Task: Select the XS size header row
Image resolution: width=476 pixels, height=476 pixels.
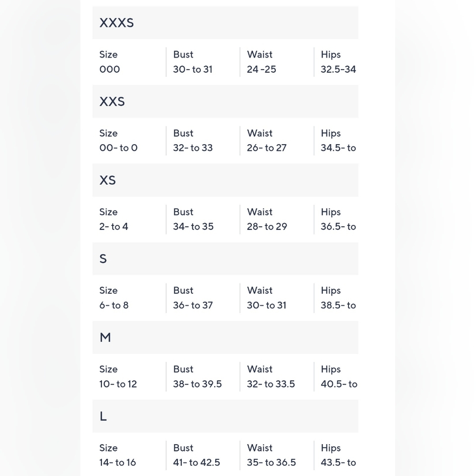Action: click(x=225, y=180)
